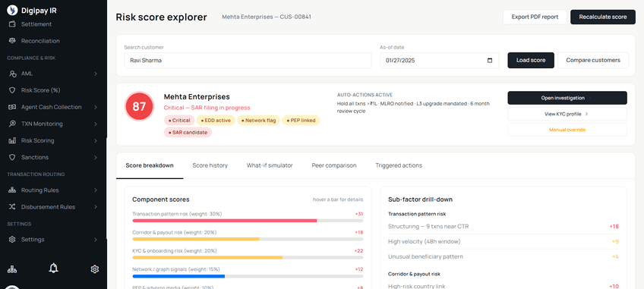Screen dimensions: 644x289
Task: Click the Transaction pattern risk bar
Action: click(x=248, y=221)
